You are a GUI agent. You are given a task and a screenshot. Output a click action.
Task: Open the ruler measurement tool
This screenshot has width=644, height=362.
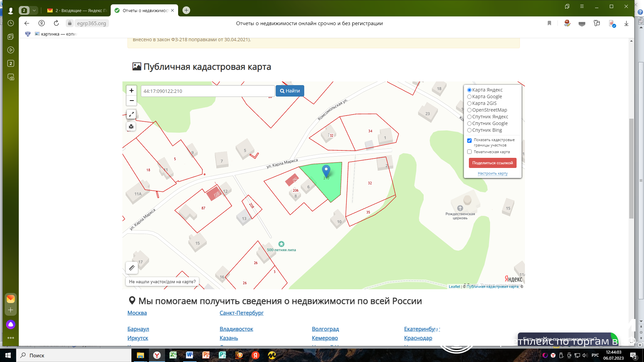pos(132,268)
